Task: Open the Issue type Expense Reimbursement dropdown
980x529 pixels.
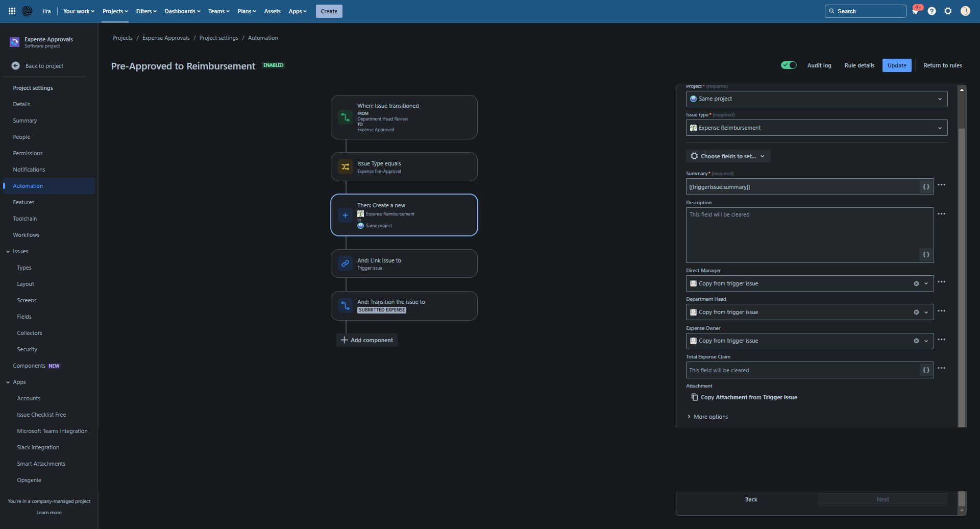Action: click(x=817, y=128)
